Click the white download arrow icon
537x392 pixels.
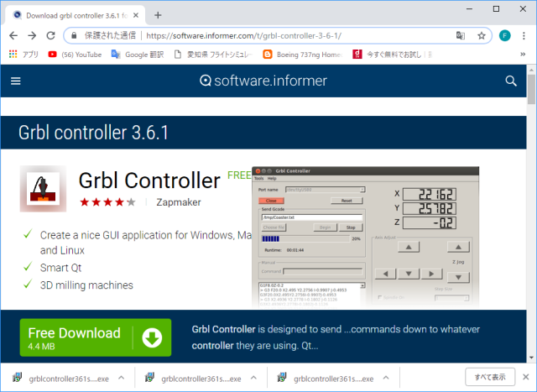pos(152,338)
